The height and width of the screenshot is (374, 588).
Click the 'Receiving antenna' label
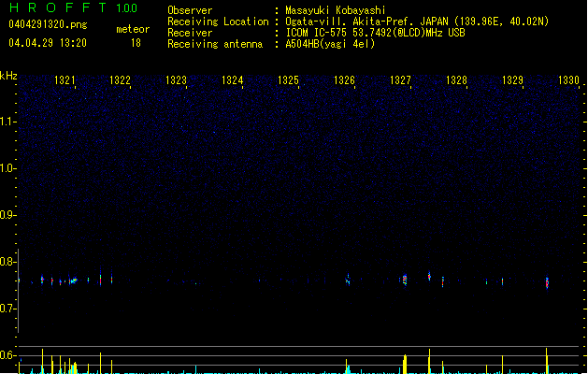coord(215,44)
